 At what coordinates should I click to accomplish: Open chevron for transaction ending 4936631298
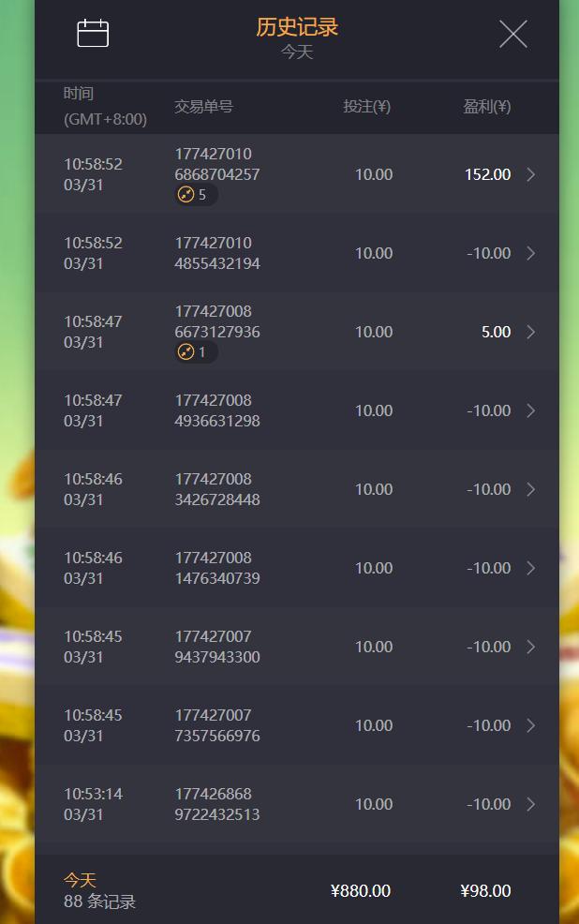tap(530, 410)
